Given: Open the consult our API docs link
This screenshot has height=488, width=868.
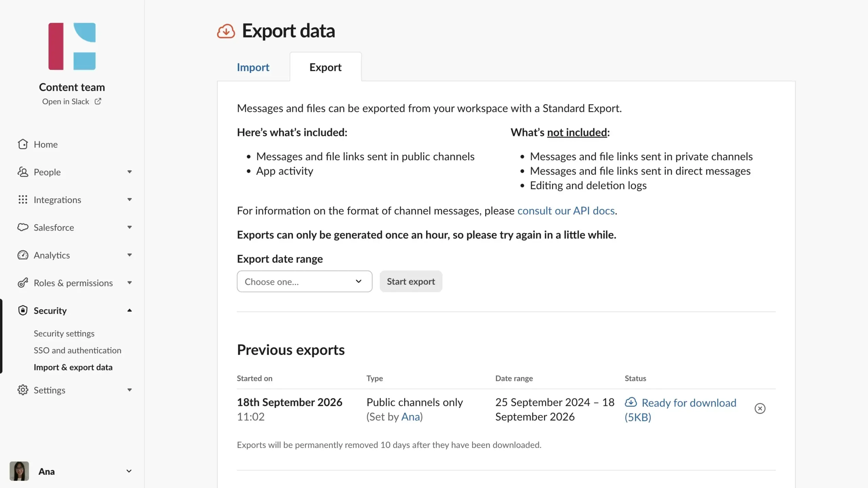Looking at the screenshot, I should (x=566, y=211).
